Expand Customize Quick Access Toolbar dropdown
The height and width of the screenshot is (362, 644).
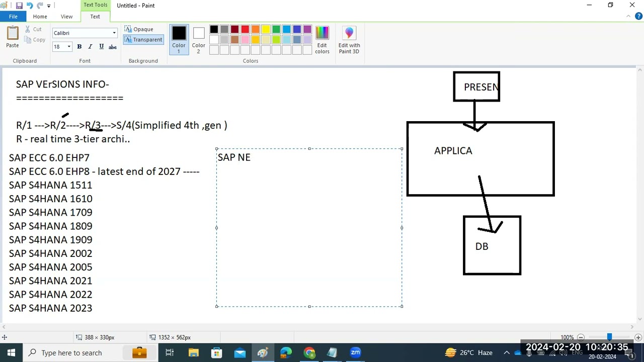coord(49,6)
